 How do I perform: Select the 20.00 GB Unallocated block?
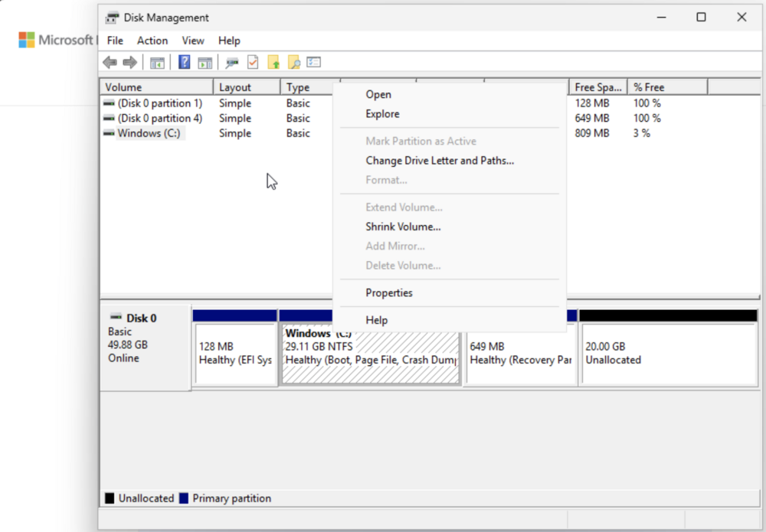click(x=668, y=353)
